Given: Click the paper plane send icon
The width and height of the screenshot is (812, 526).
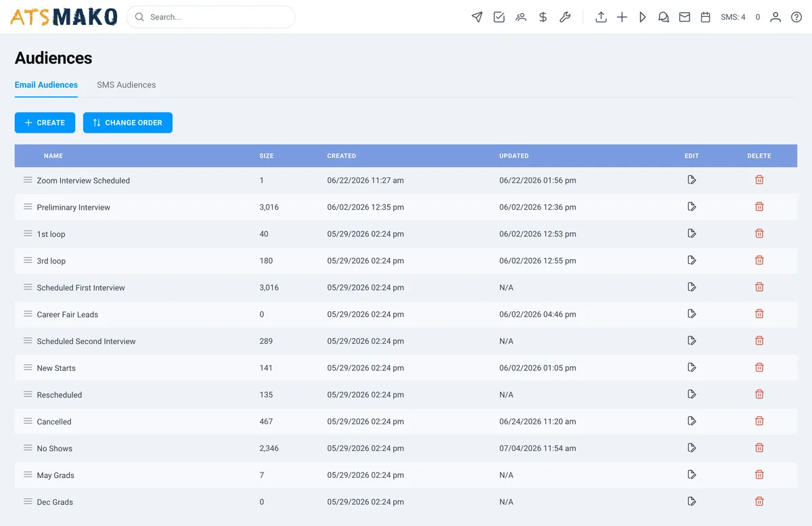Looking at the screenshot, I should point(477,17).
